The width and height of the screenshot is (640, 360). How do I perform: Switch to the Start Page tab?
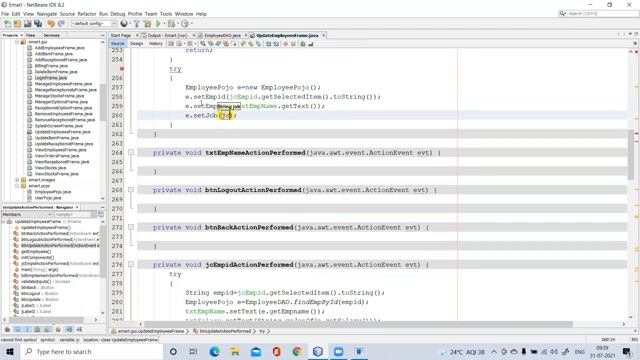click(121, 36)
